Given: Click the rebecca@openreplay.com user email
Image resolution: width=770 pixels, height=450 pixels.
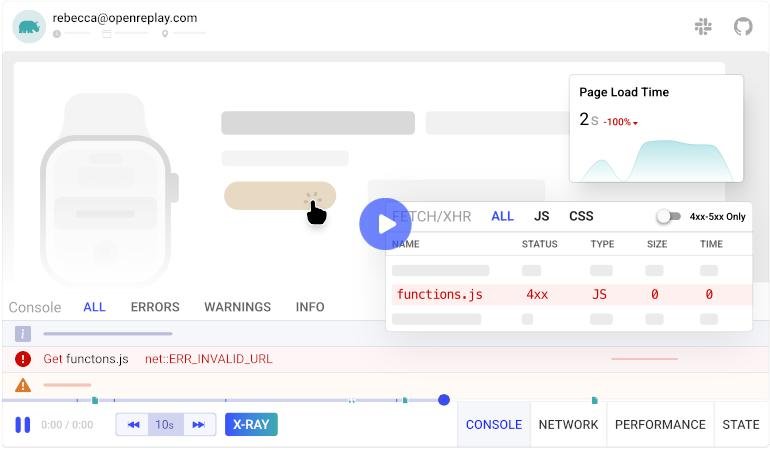Looking at the screenshot, I should click(125, 18).
